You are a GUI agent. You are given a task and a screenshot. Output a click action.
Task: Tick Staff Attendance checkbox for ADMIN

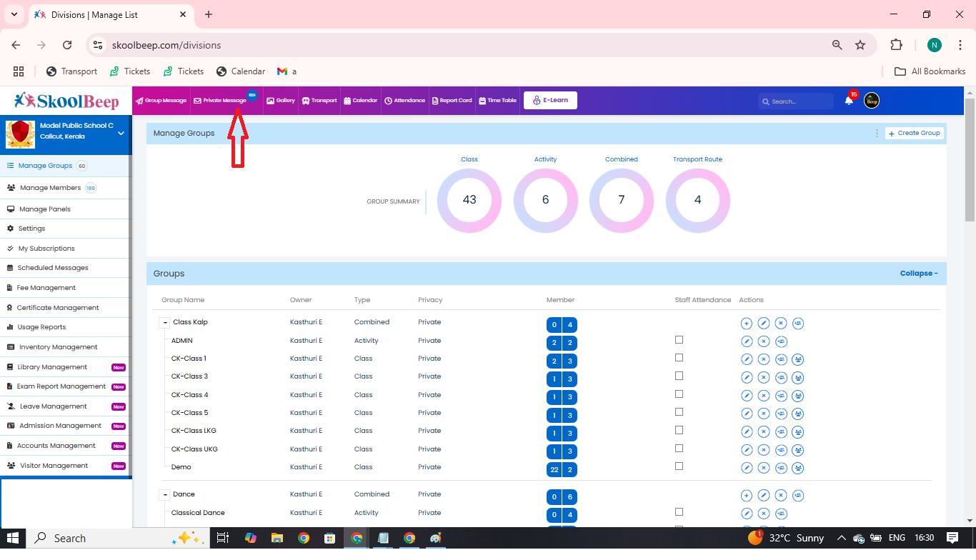(679, 340)
